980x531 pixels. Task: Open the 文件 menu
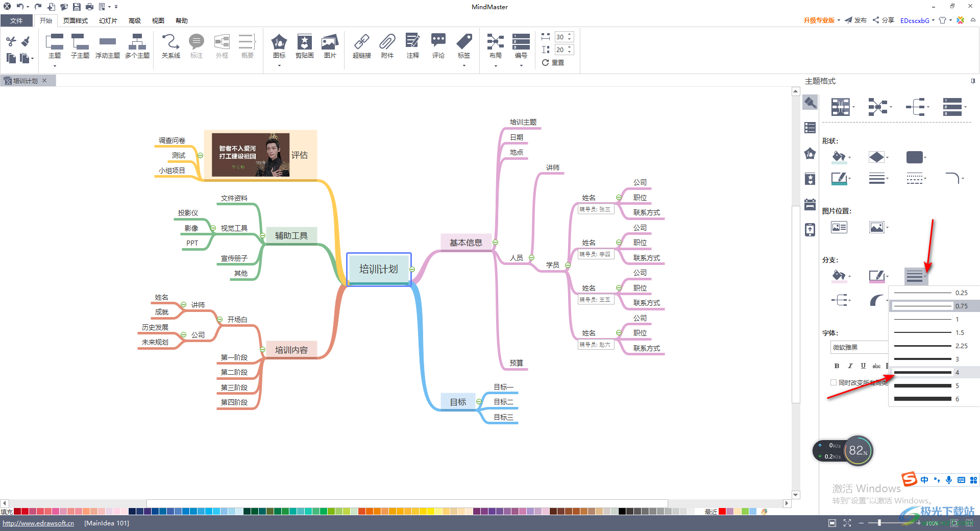tap(16, 20)
